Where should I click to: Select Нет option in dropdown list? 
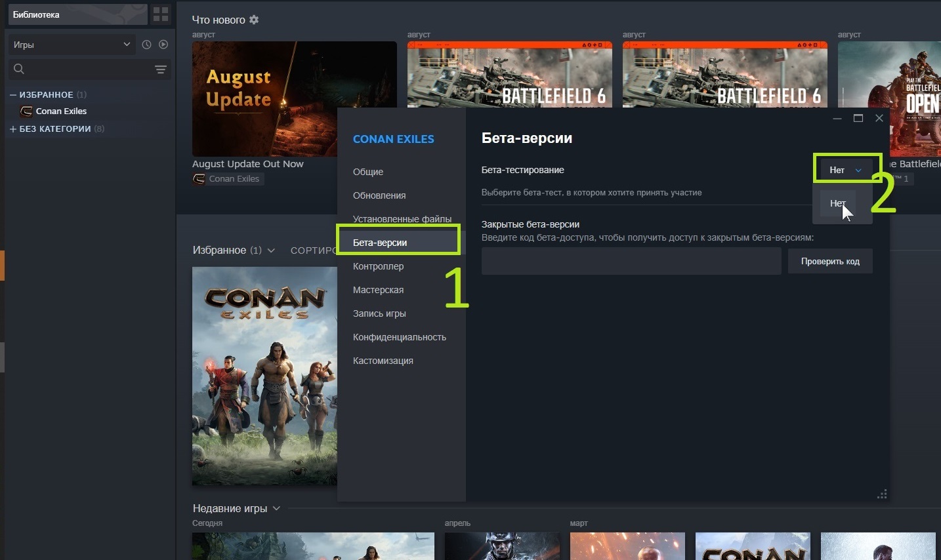(x=837, y=203)
